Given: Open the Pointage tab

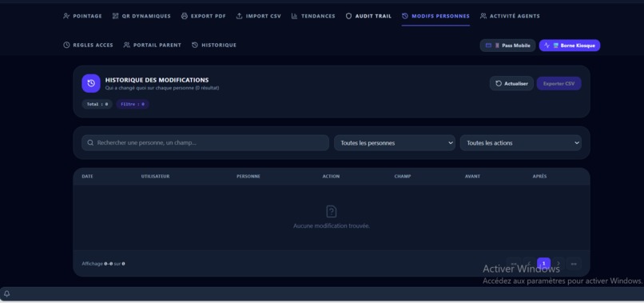Looking at the screenshot, I should (x=82, y=16).
